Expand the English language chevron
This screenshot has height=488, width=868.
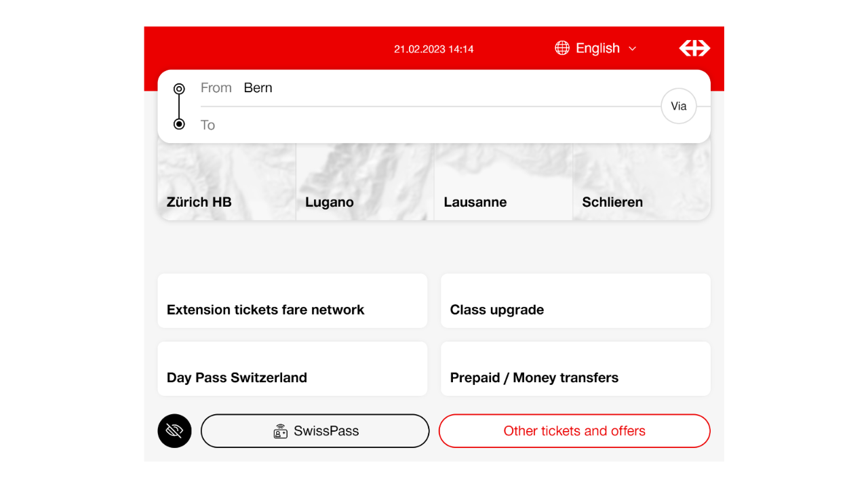[633, 49]
